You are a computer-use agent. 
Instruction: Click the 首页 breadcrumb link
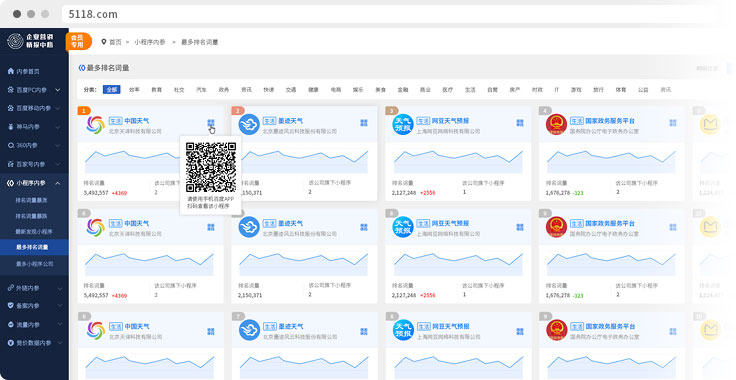tap(115, 42)
